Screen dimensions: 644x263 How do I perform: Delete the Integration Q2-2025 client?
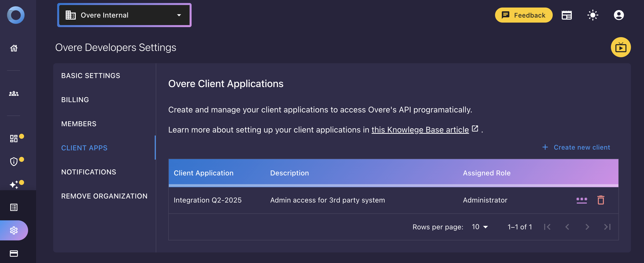pos(601,200)
